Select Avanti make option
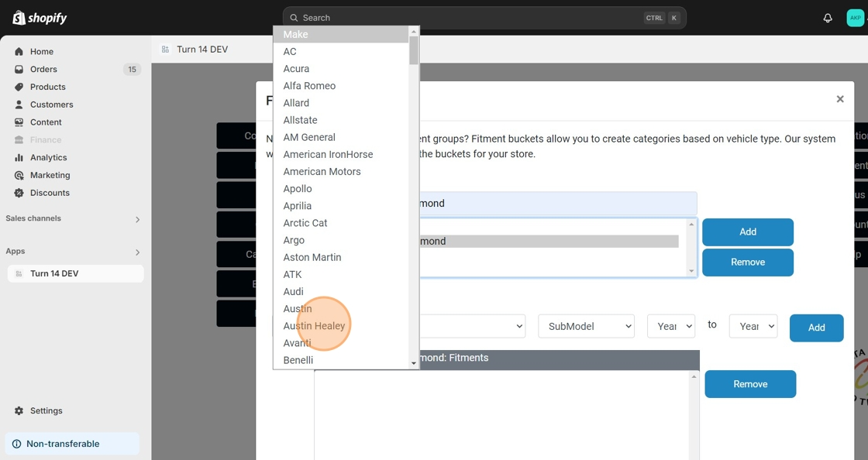 (340, 343)
